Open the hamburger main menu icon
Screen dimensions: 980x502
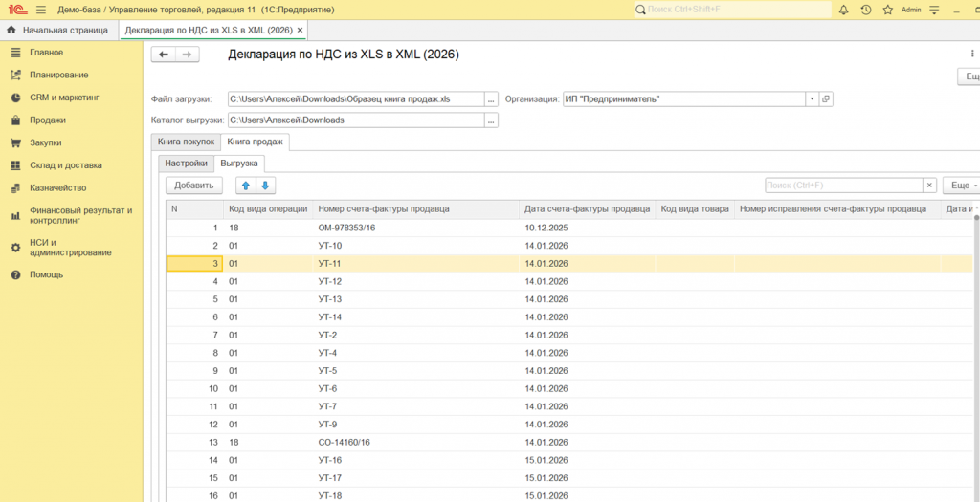point(41,10)
